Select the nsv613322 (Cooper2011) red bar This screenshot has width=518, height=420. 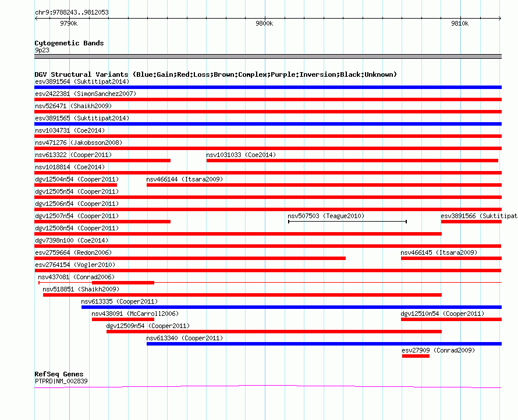(102, 161)
